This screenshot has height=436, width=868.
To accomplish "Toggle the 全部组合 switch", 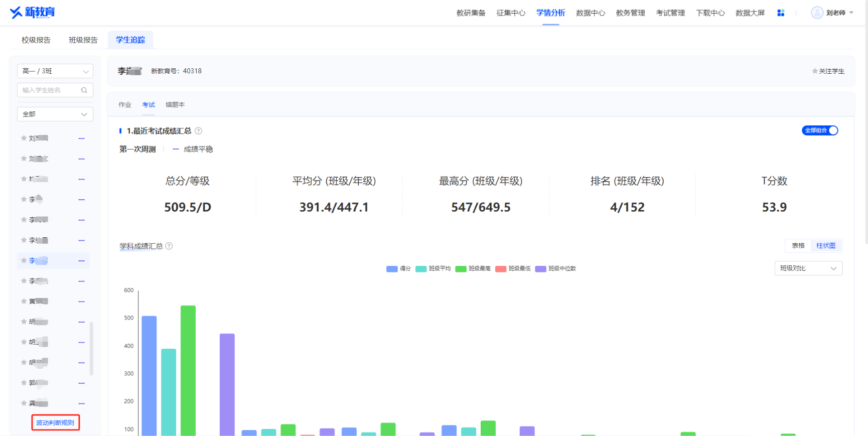I will click(820, 130).
